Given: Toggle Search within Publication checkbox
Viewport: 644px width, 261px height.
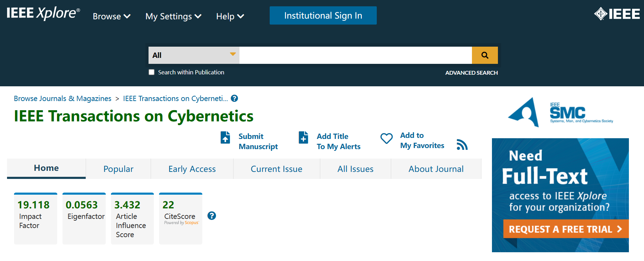Looking at the screenshot, I should pos(152,72).
